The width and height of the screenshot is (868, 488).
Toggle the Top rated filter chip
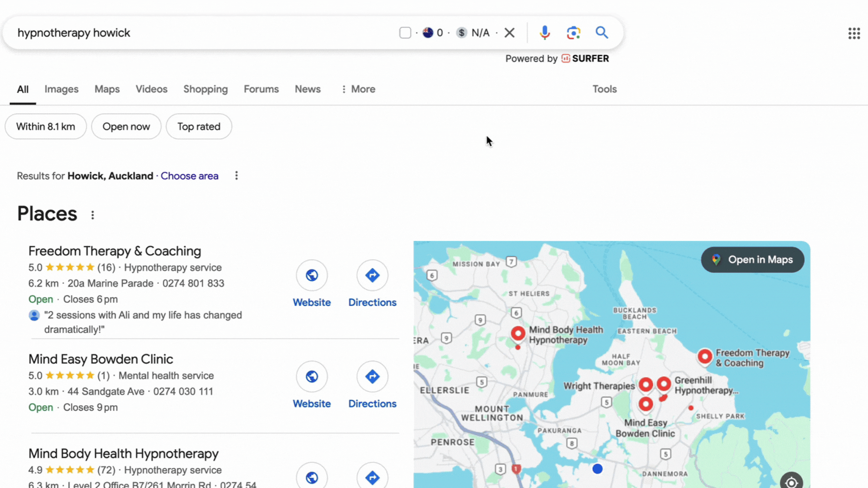pyautogui.click(x=199, y=127)
